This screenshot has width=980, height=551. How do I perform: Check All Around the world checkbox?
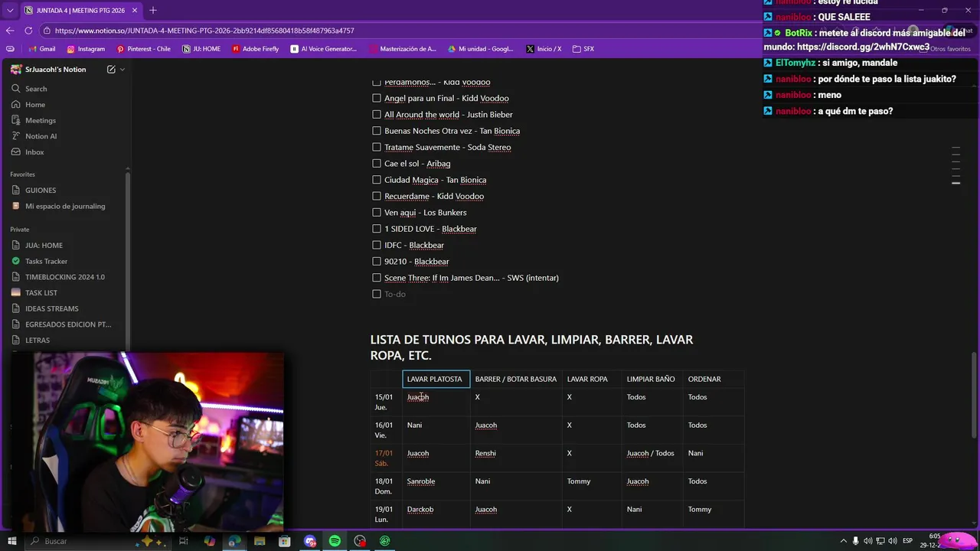tap(377, 115)
